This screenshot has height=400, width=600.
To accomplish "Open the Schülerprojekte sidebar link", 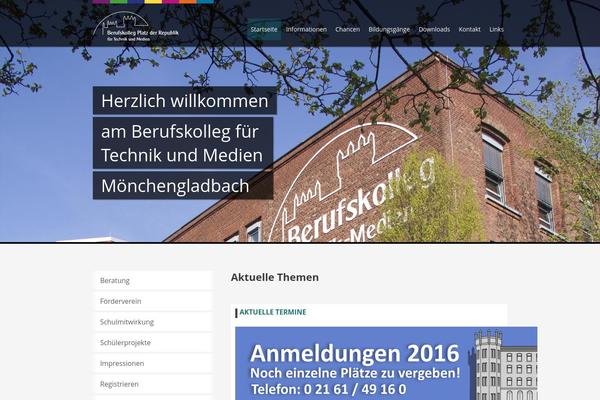I will click(x=153, y=343).
